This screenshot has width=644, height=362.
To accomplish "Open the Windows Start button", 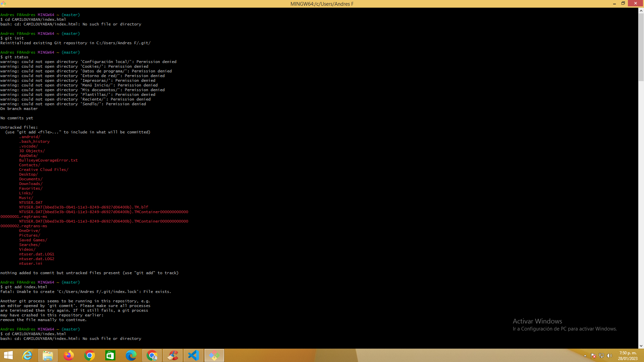I will coord(8,355).
